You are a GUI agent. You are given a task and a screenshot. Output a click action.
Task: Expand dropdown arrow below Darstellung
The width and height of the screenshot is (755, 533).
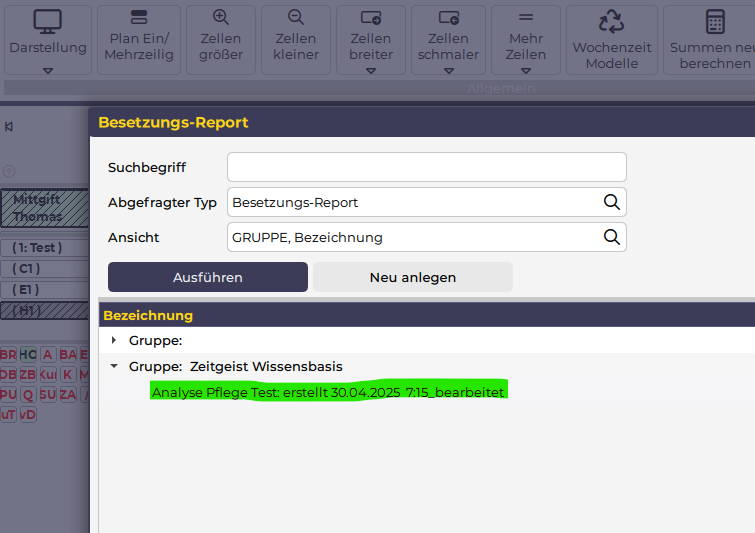click(47, 71)
